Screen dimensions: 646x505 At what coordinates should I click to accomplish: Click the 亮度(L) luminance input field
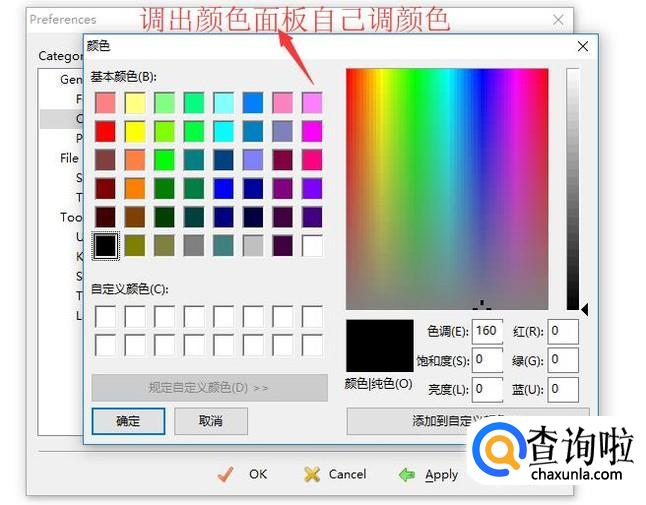488,389
